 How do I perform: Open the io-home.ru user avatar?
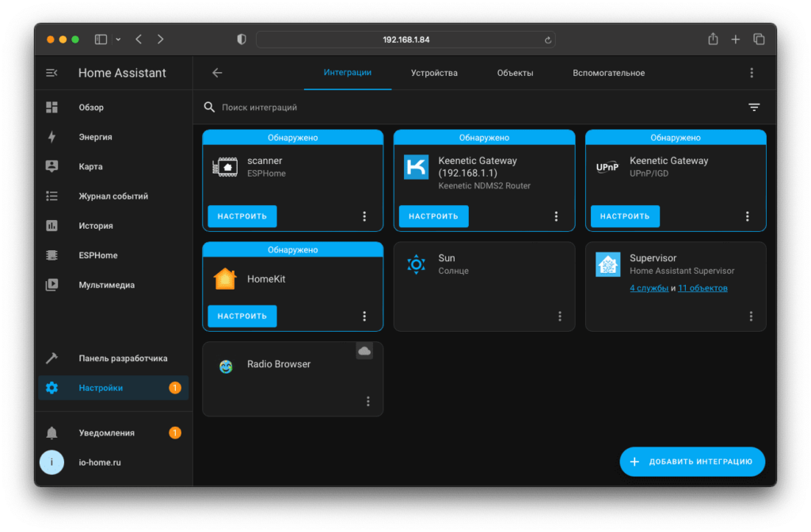[51, 462]
